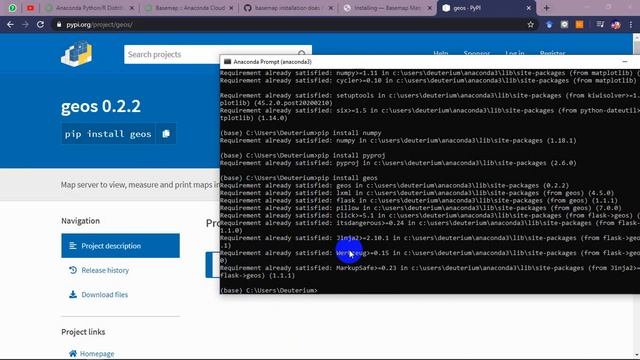Screen dimensions: 640x360
Task: Close the Basemap Anaconda Cloud tab
Action: point(231,8)
